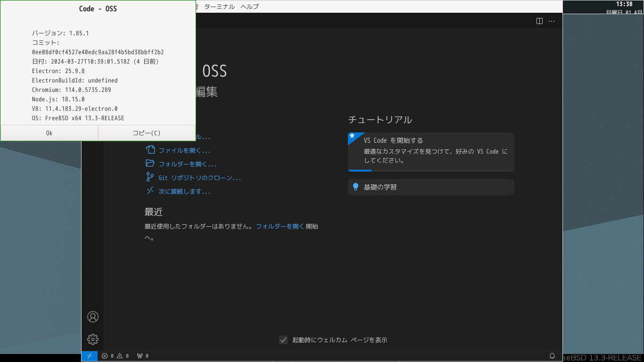
Task: Open problems from errors and warnings status item
Action: (x=116, y=356)
